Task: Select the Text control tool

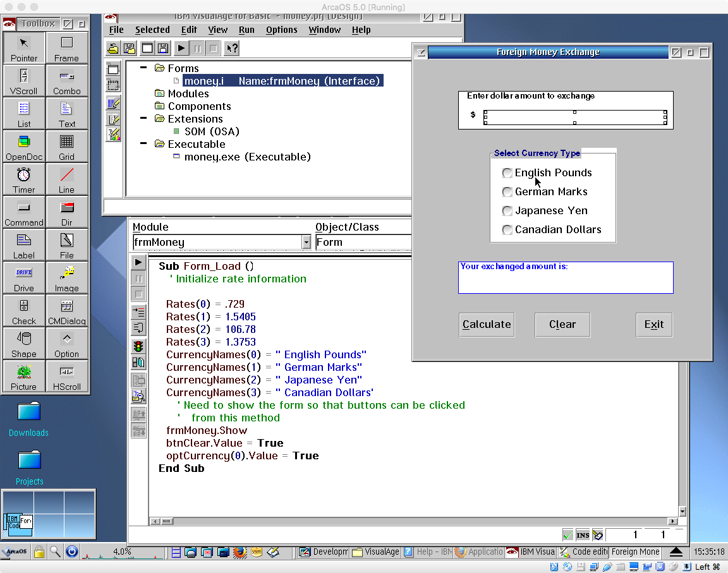Action: [67, 114]
